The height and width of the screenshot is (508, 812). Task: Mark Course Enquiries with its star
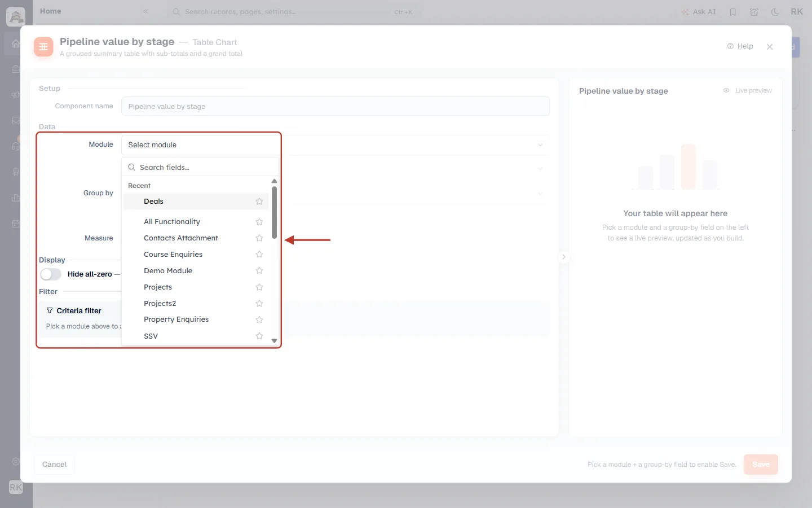click(259, 255)
